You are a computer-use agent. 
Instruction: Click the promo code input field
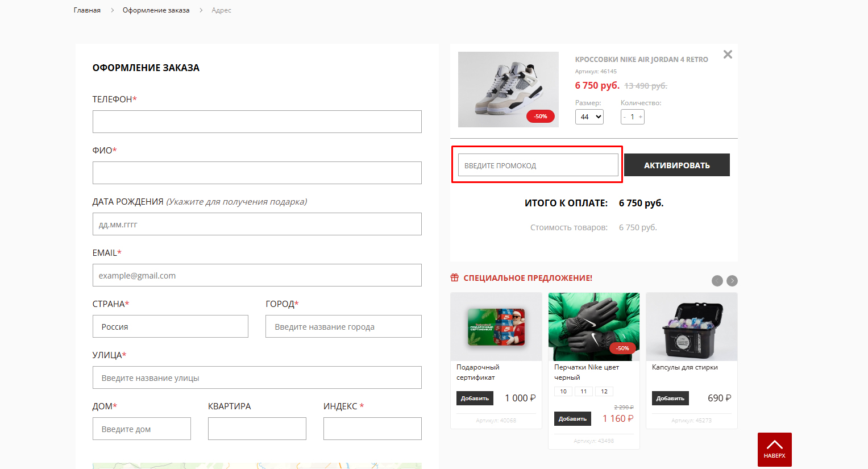(538, 165)
